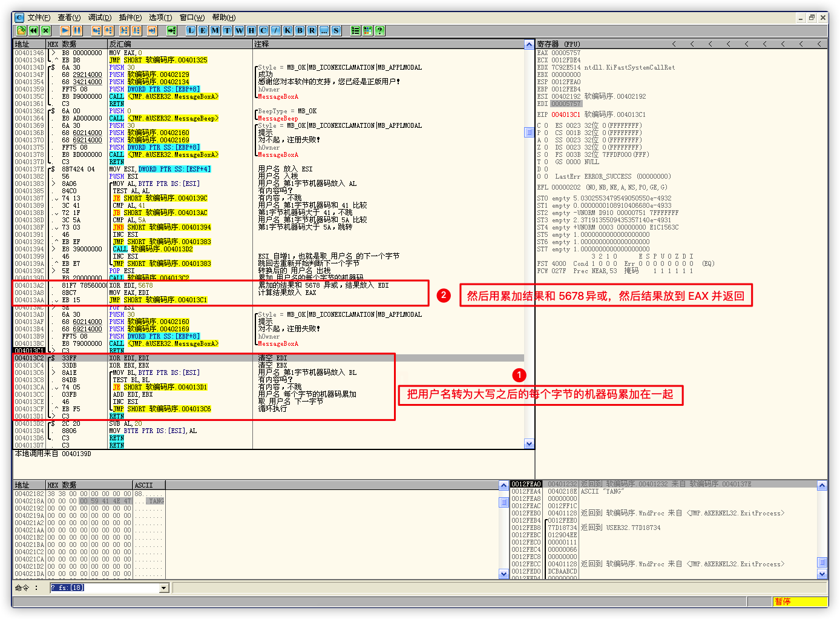Click the stack pane scroll up arrow
Image resolution: width=840 pixels, height=619 pixels.
coord(822,485)
